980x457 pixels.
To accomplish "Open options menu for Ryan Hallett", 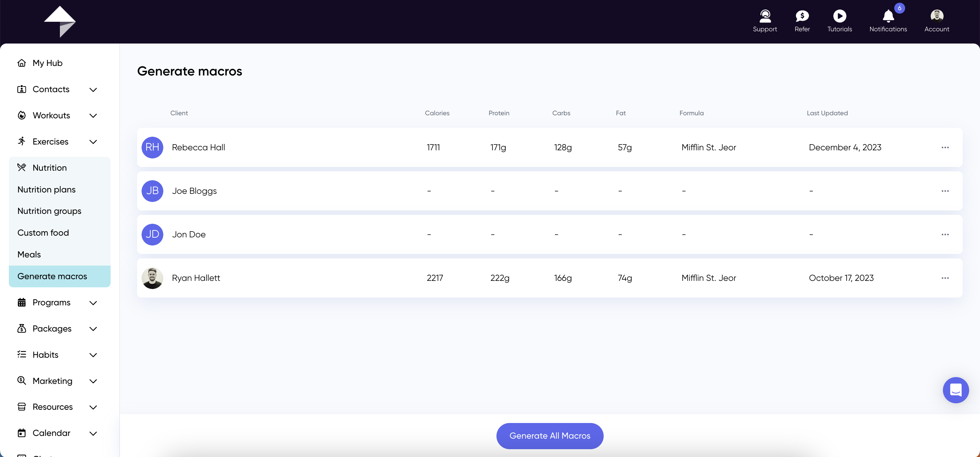I will tap(945, 278).
